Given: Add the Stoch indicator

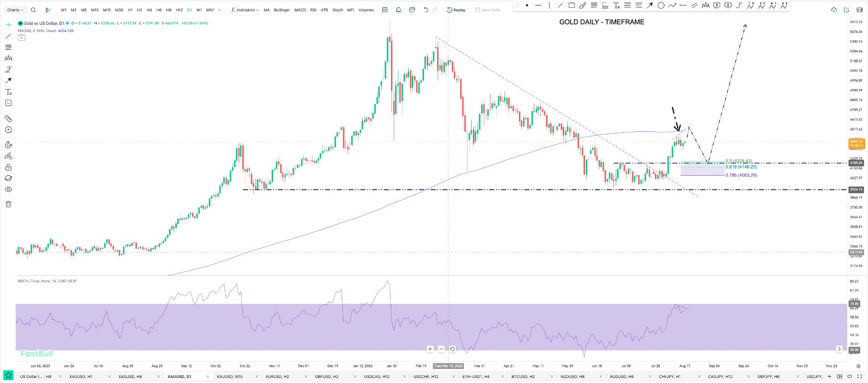Looking at the screenshot, I should click(x=338, y=10).
